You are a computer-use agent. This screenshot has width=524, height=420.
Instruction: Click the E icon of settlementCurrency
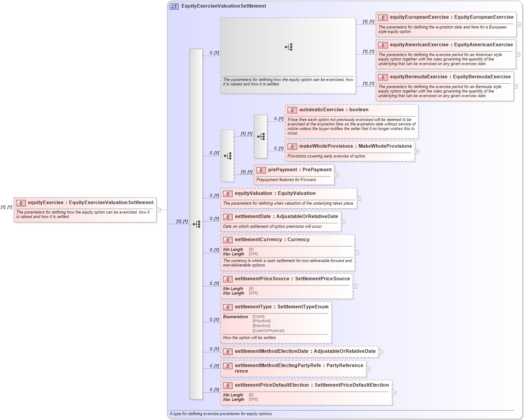228,239
